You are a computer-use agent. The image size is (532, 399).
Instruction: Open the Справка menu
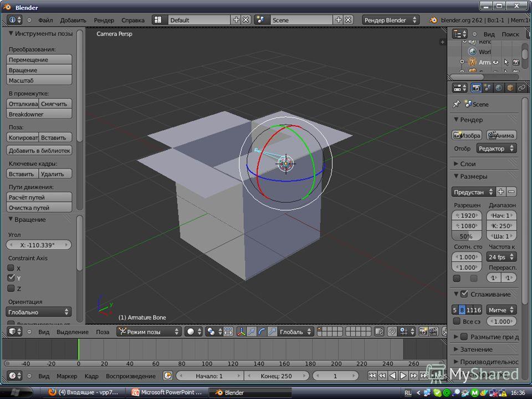132,20
